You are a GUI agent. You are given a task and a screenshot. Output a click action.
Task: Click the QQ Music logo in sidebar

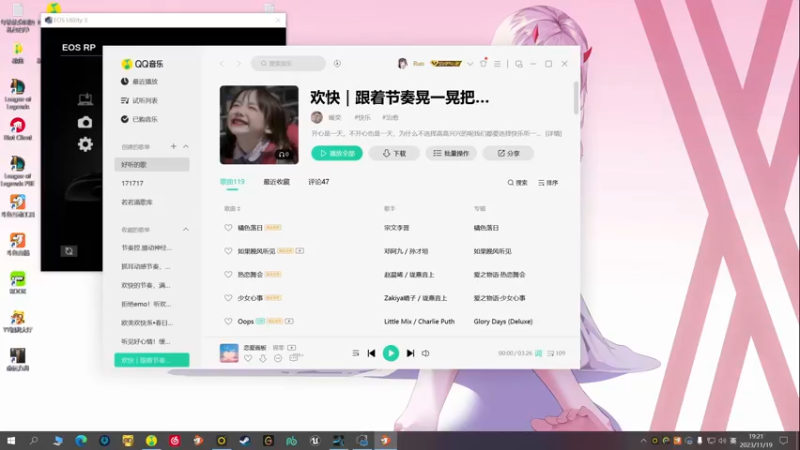(142, 64)
